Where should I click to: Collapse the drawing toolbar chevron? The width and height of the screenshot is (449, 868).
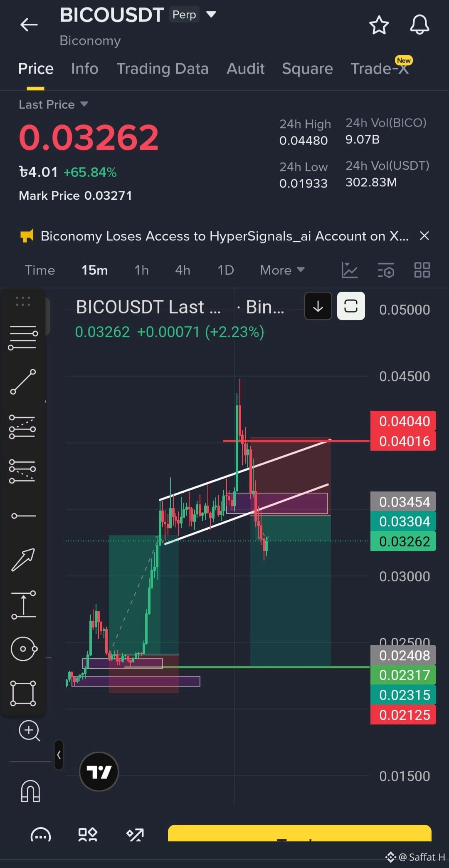click(x=59, y=755)
